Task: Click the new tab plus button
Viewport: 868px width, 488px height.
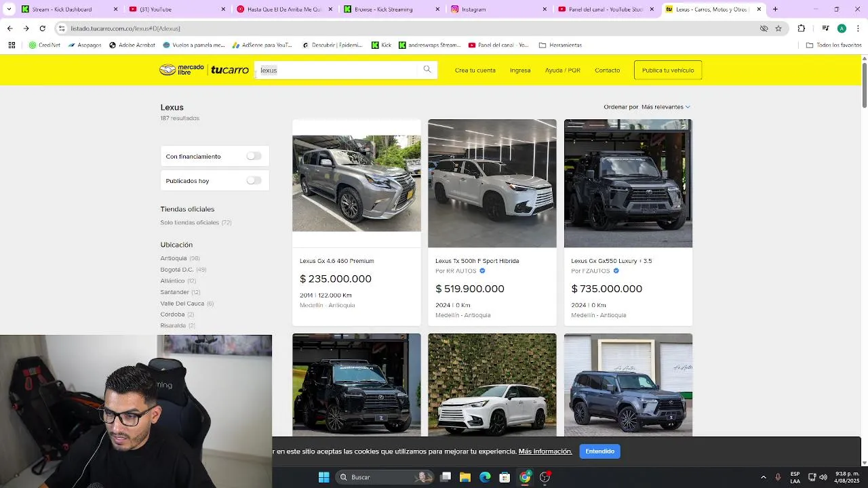Action: point(775,9)
